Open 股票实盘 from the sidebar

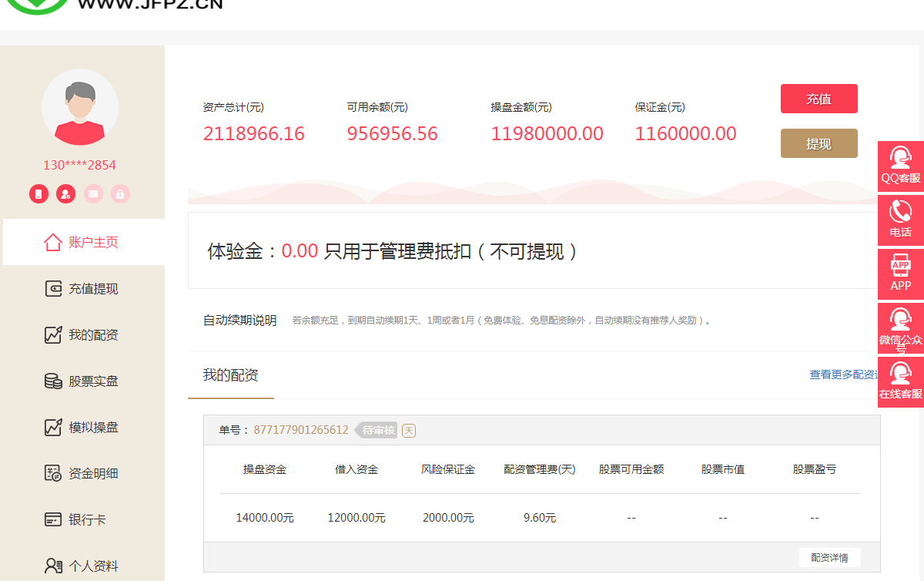[83, 381]
